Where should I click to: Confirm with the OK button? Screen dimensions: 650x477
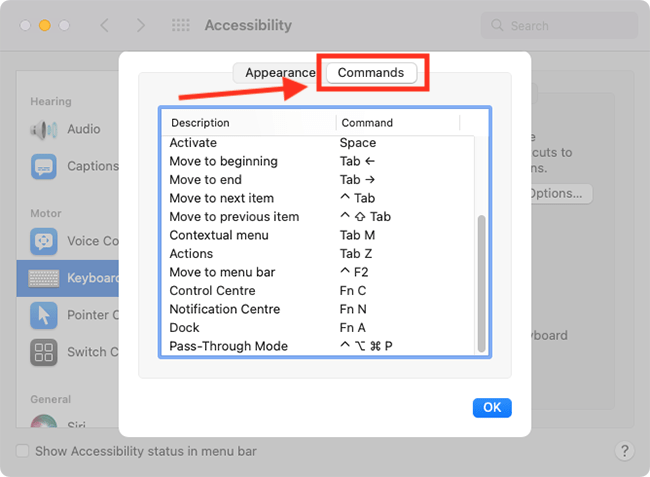(x=492, y=407)
